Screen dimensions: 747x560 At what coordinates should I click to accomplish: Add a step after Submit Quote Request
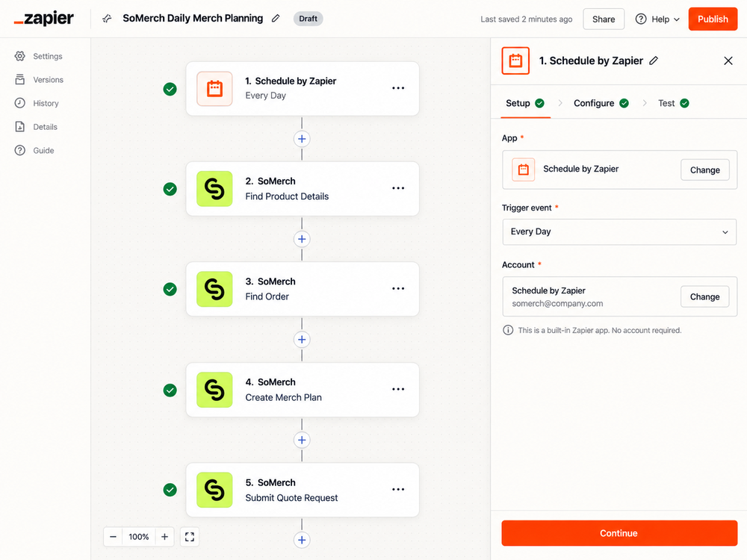pyautogui.click(x=302, y=540)
